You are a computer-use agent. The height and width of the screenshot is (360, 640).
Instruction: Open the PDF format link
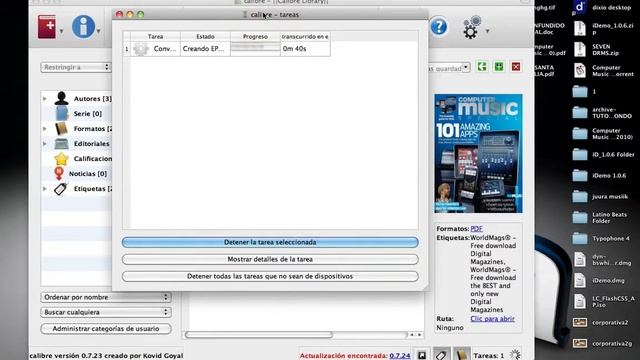tap(476, 229)
